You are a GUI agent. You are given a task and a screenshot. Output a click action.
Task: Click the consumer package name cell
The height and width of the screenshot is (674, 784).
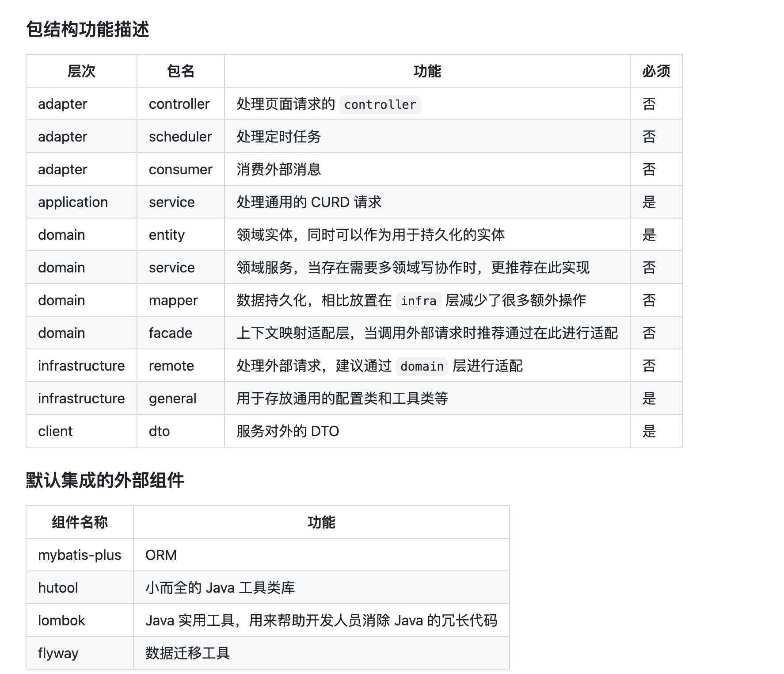click(180, 169)
